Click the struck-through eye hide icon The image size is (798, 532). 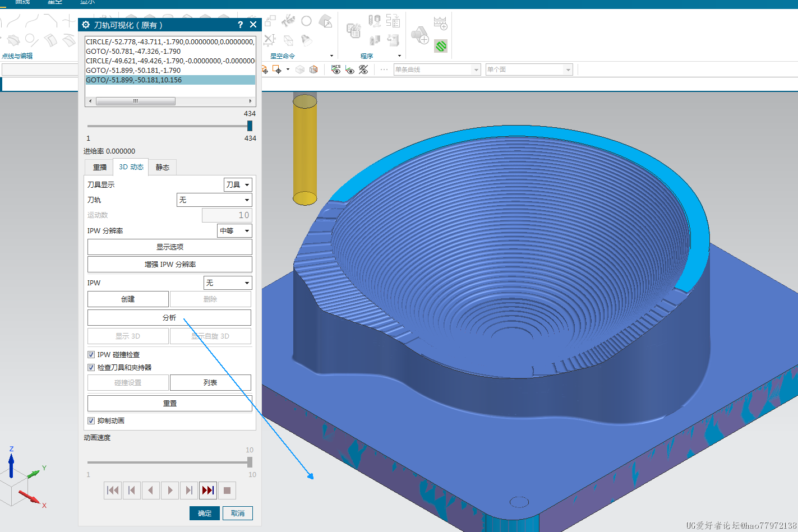pyautogui.click(x=363, y=70)
